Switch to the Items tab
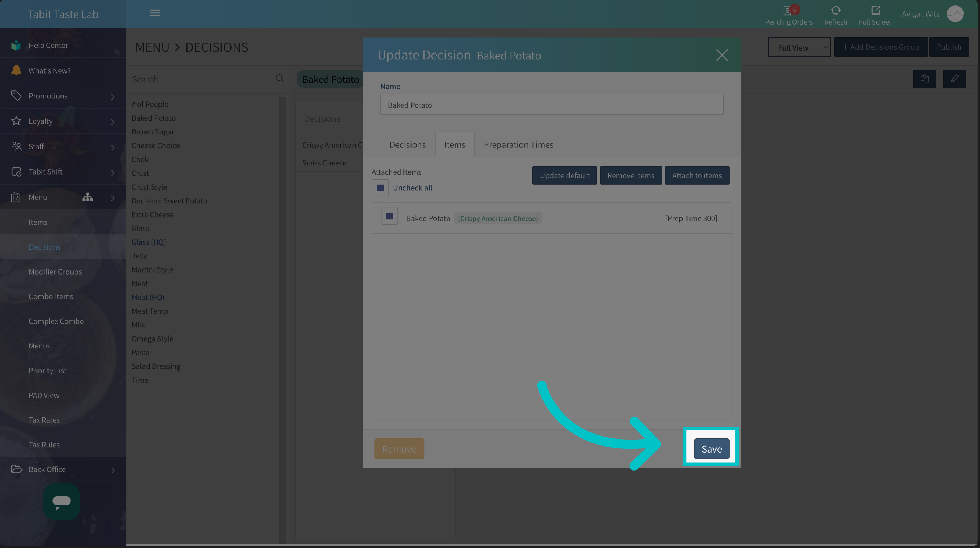Viewport: 980px width, 548px height. coord(455,145)
